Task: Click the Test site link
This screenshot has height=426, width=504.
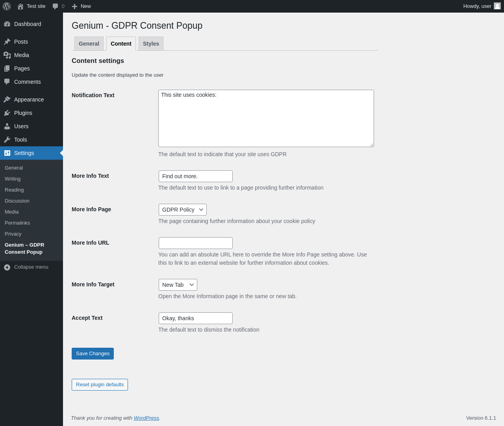Action: [x=36, y=6]
